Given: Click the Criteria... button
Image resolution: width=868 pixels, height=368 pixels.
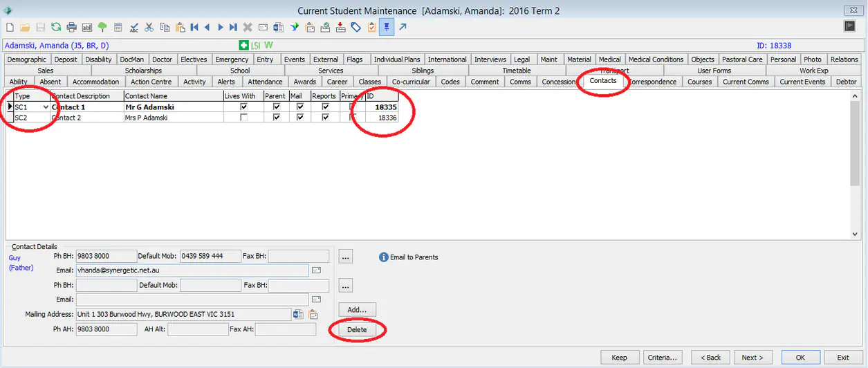Looking at the screenshot, I should click(662, 358).
